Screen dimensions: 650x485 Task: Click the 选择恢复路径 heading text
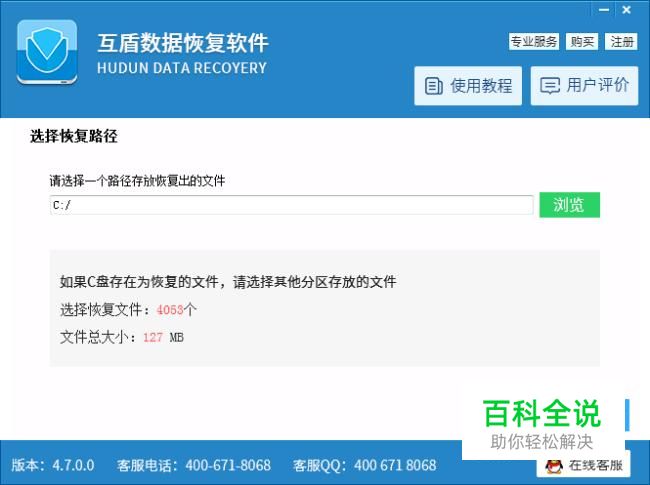tap(73, 136)
